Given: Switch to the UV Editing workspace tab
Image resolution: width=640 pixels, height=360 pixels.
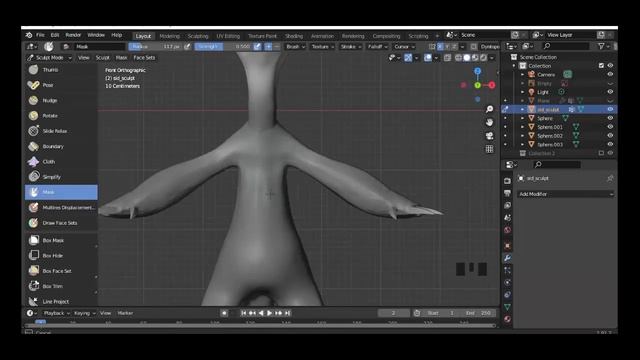Looking at the screenshot, I should [x=228, y=36].
